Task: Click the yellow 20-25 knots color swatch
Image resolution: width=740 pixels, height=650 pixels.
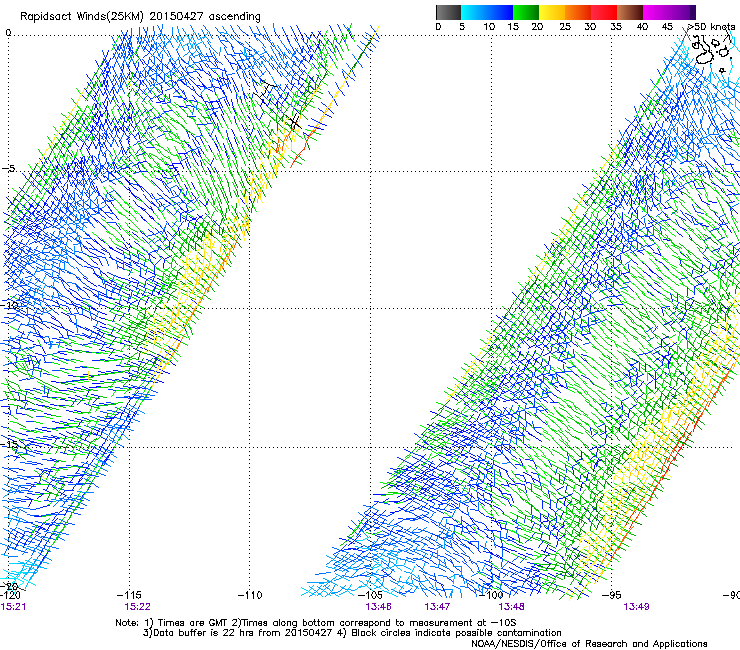Action: (x=552, y=12)
